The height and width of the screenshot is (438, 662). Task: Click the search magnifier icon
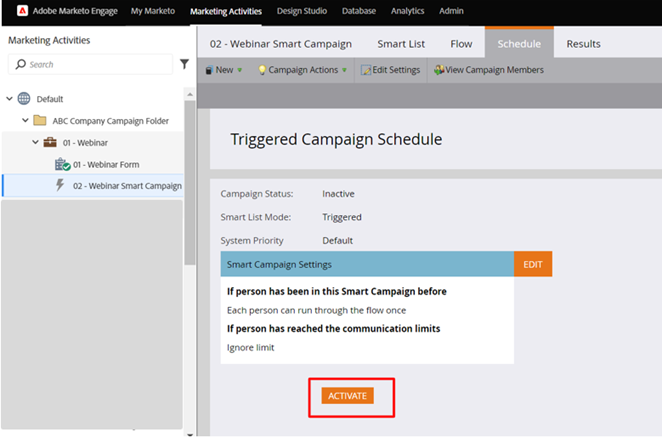[x=20, y=64]
